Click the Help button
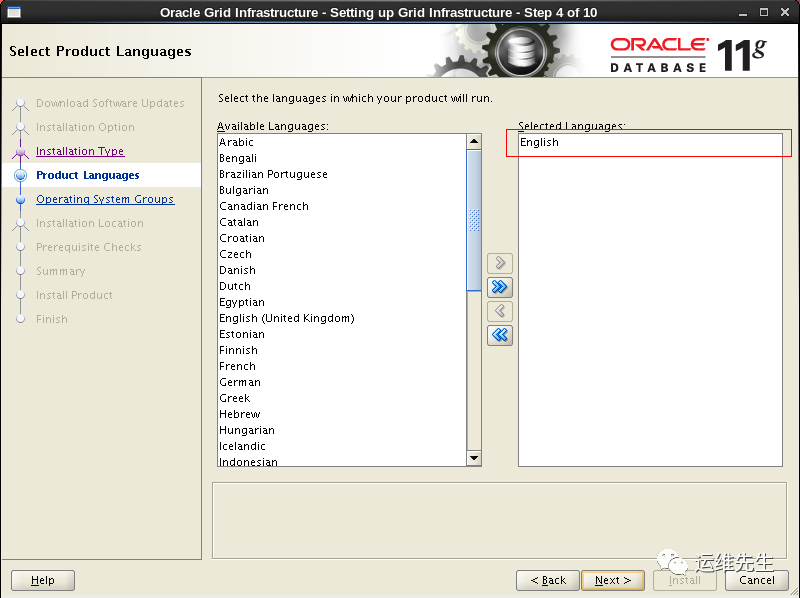 point(43,580)
